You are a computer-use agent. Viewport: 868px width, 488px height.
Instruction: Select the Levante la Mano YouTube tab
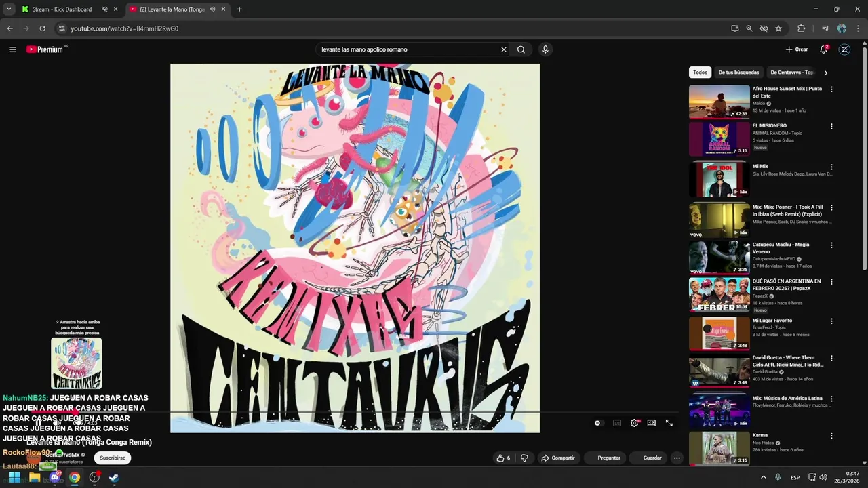[x=173, y=9]
